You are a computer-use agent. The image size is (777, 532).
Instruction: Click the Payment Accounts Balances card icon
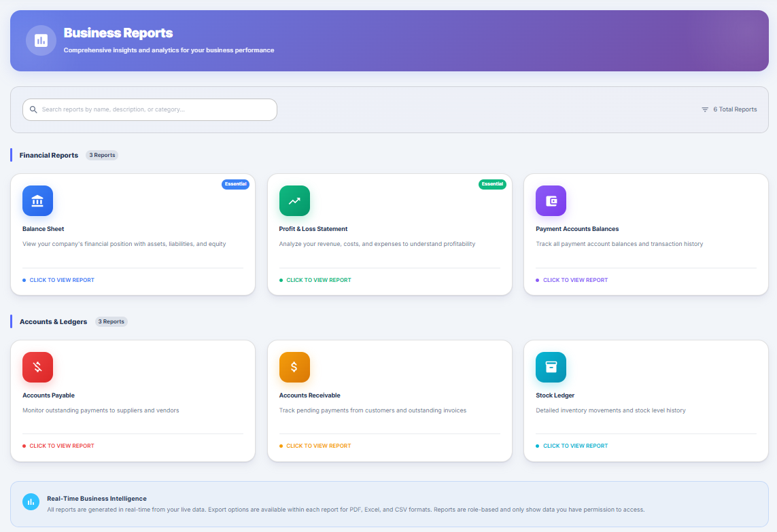pos(551,200)
